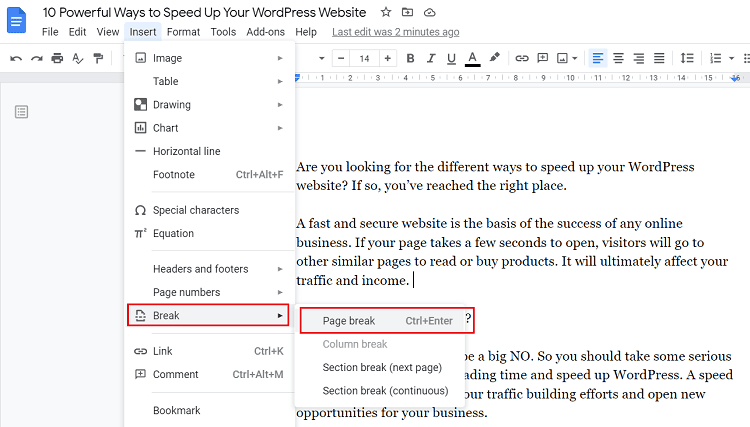The width and height of the screenshot is (750, 427).
Task: Open the text color picker
Action: 472,58
